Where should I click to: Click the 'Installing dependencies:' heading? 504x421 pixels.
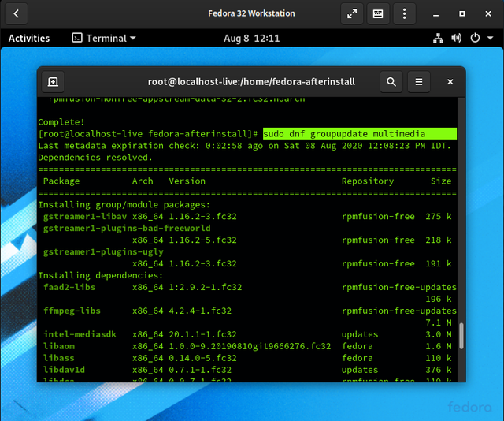click(x=100, y=275)
